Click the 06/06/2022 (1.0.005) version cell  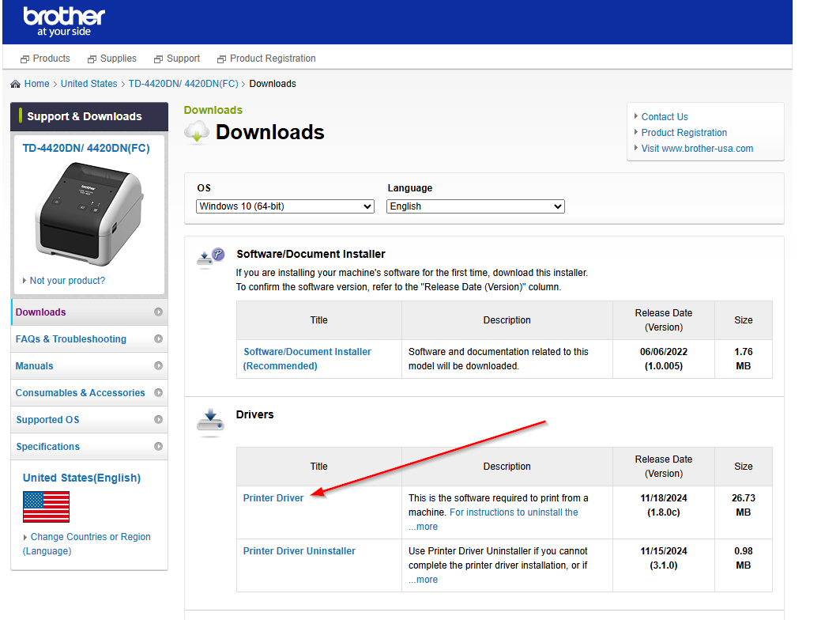[664, 359]
